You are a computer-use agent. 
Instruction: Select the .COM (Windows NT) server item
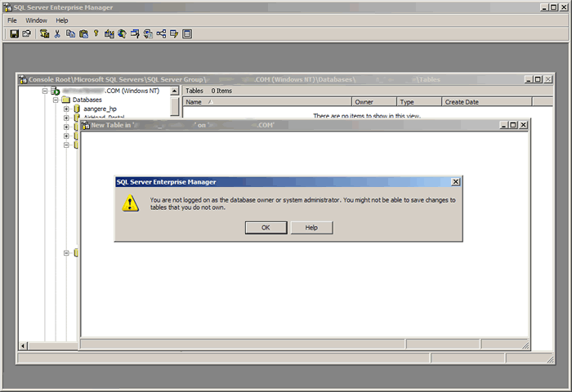tap(111, 91)
